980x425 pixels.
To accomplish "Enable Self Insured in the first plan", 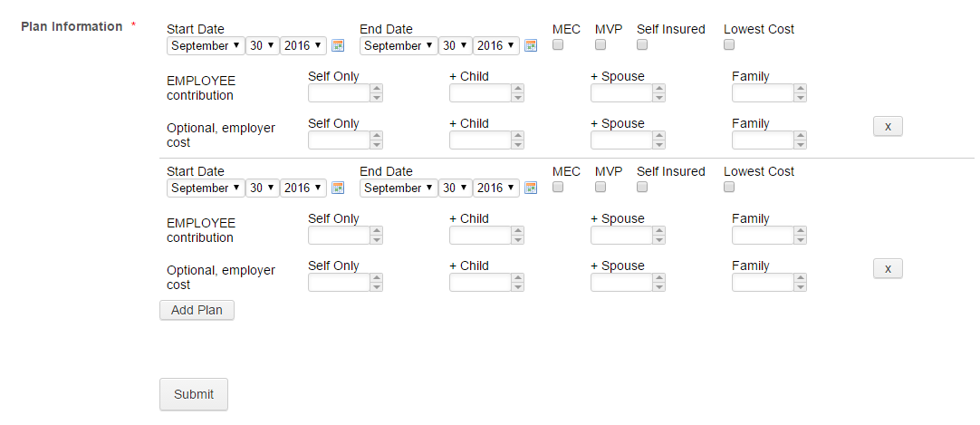I will [x=642, y=44].
